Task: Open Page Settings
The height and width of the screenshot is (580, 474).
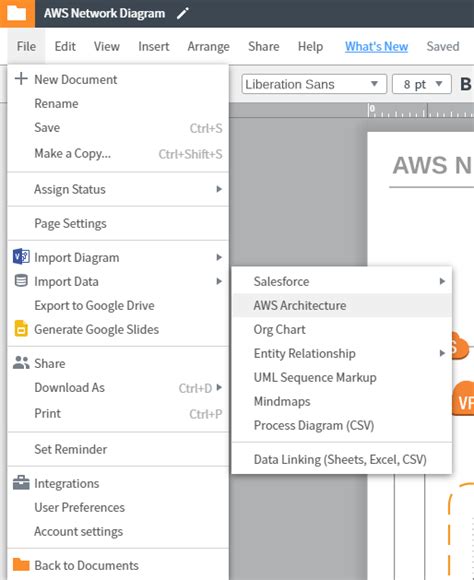Action: pyautogui.click(x=118, y=223)
